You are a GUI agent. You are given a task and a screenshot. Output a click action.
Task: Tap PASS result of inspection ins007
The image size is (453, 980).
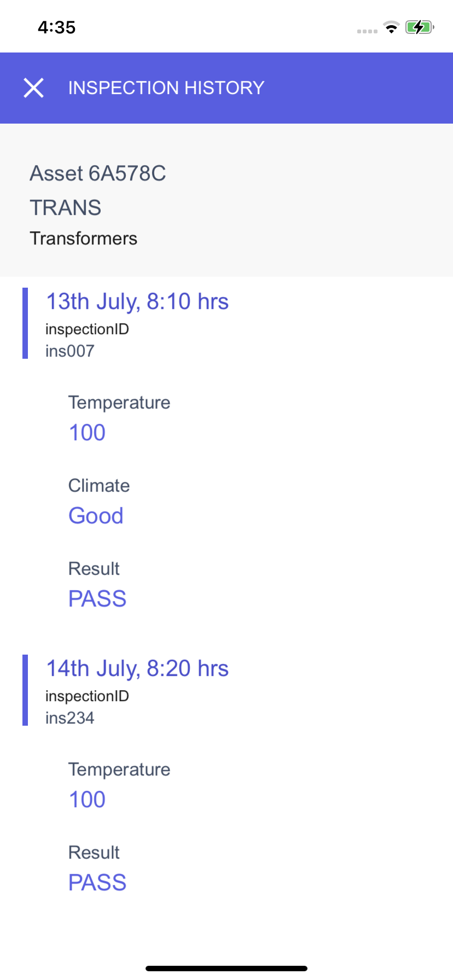pyautogui.click(x=97, y=599)
